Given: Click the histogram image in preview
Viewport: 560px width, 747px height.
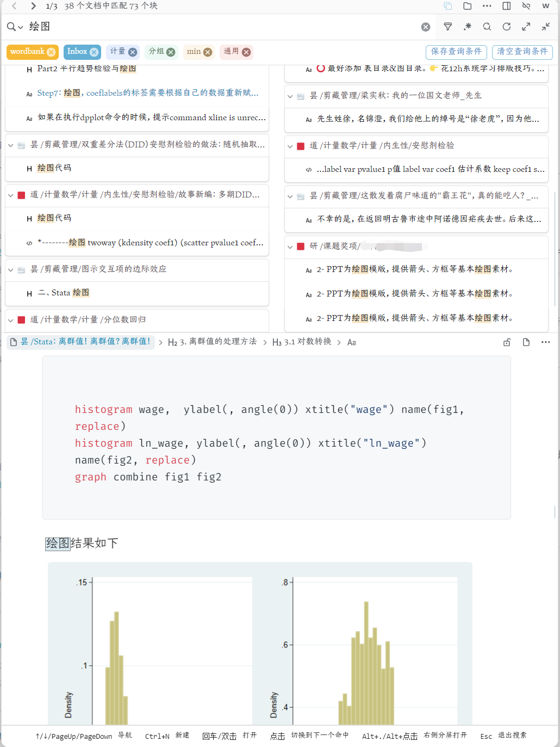Looking at the screenshot, I should tap(260, 644).
